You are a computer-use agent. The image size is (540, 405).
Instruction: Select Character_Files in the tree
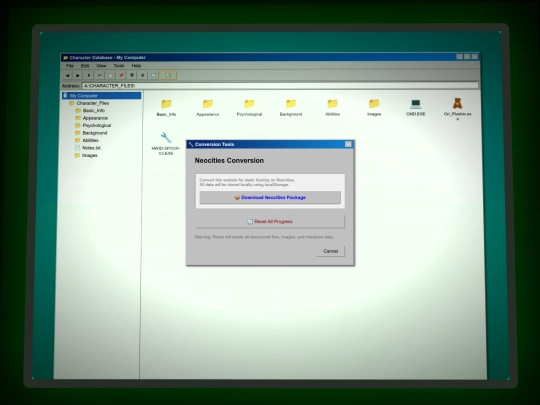pos(89,103)
